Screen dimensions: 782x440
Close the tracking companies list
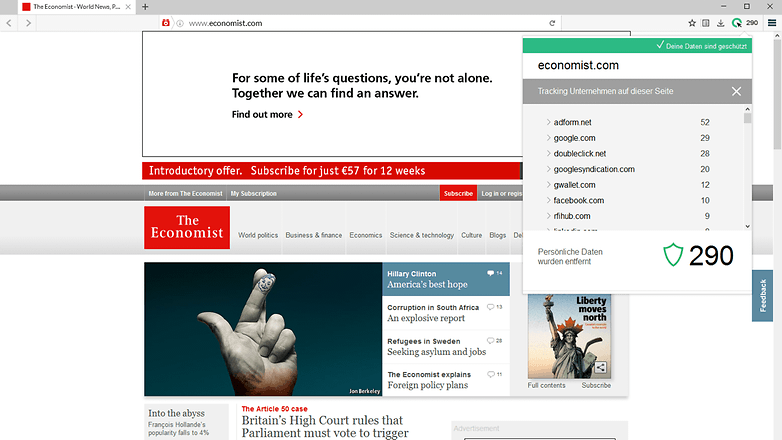pos(736,91)
